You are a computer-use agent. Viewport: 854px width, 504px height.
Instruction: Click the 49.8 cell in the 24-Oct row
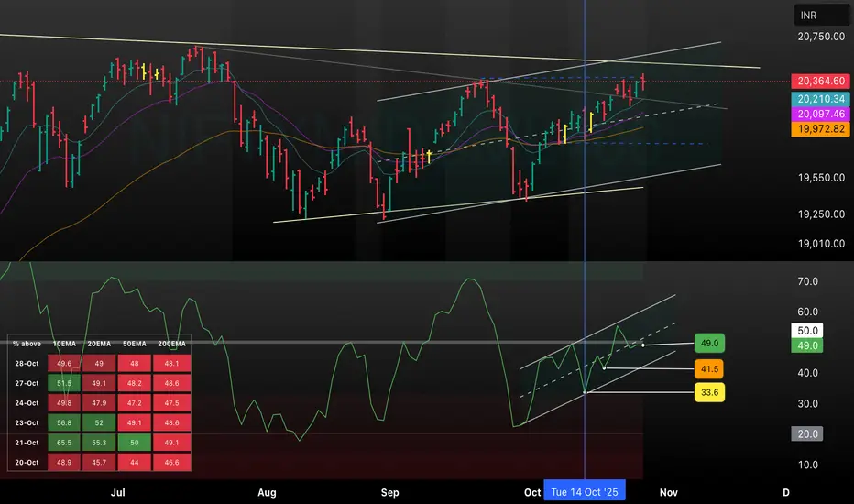(64, 403)
